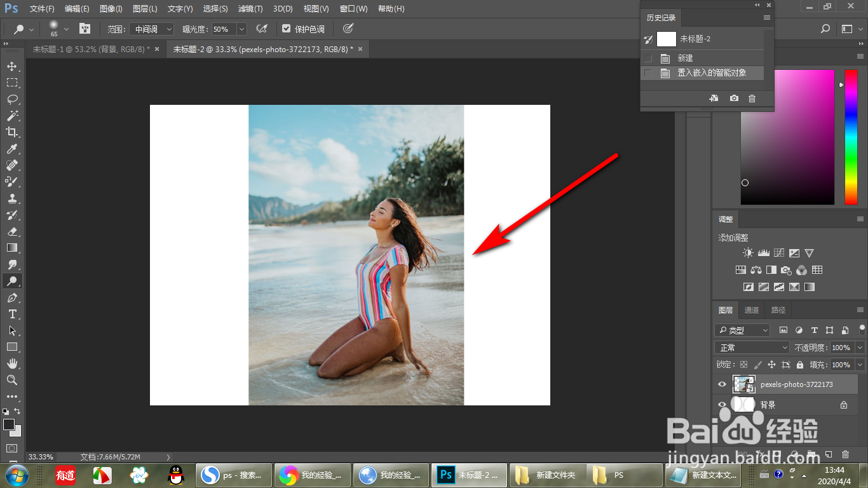
Task: Open the 曝光度 slider dropdown arrow
Action: coord(241,29)
